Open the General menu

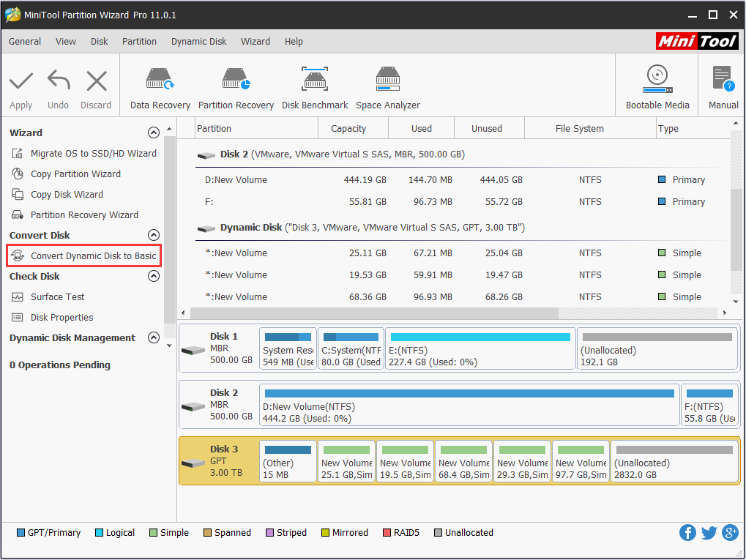click(x=25, y=42)
